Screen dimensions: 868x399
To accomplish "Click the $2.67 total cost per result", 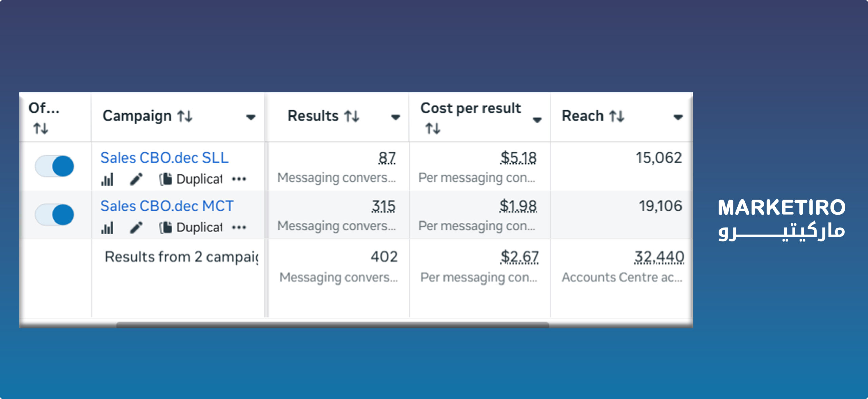I will (x=519, y=257).
